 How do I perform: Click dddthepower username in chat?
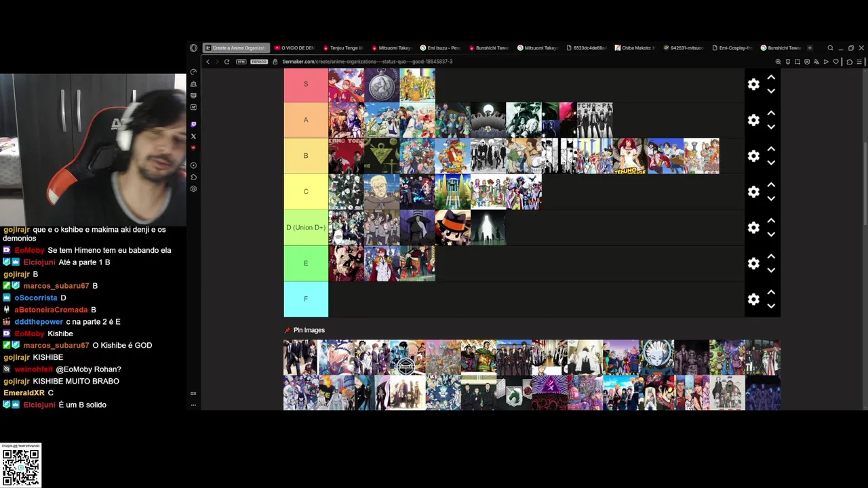click(x=39, y=322)
